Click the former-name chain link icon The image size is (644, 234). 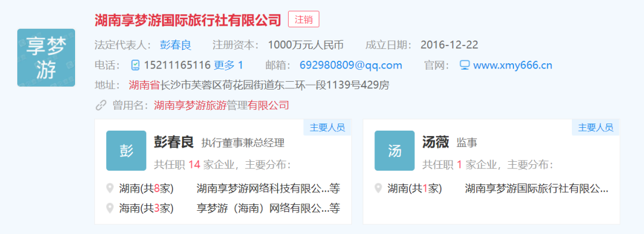click(x=101, y=105)
